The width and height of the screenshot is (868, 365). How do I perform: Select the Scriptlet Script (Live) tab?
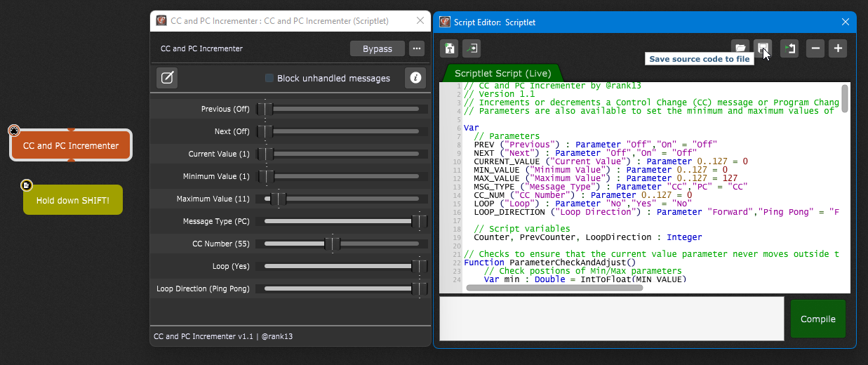(x=502, y=73)
